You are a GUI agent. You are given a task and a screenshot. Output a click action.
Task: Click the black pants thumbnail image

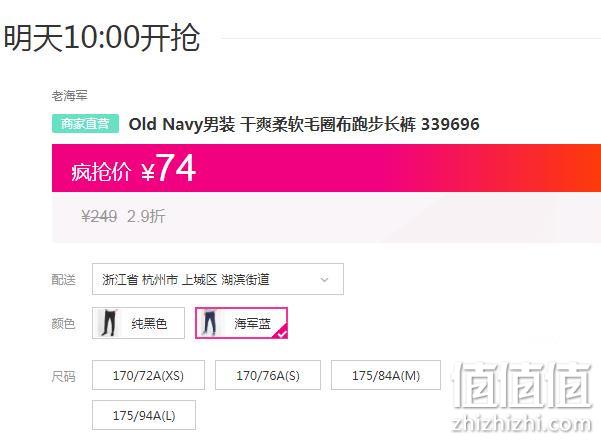[x=108, y=323]
